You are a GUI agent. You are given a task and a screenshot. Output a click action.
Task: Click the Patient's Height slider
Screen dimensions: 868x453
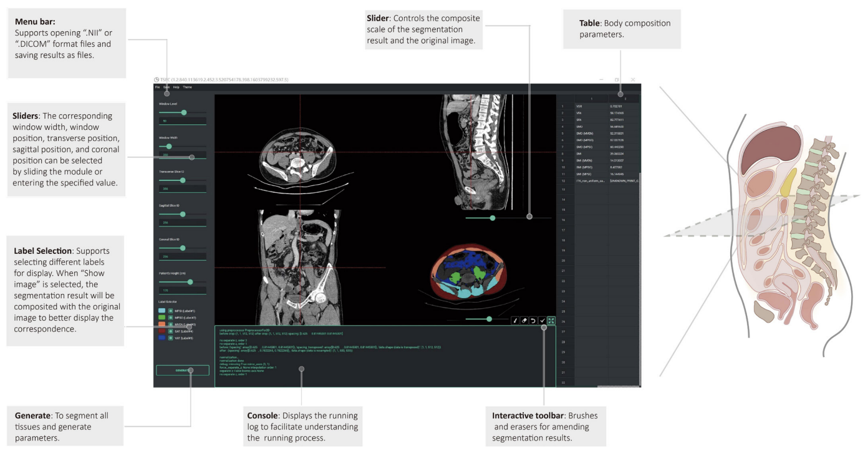click(x=183, y=281)
